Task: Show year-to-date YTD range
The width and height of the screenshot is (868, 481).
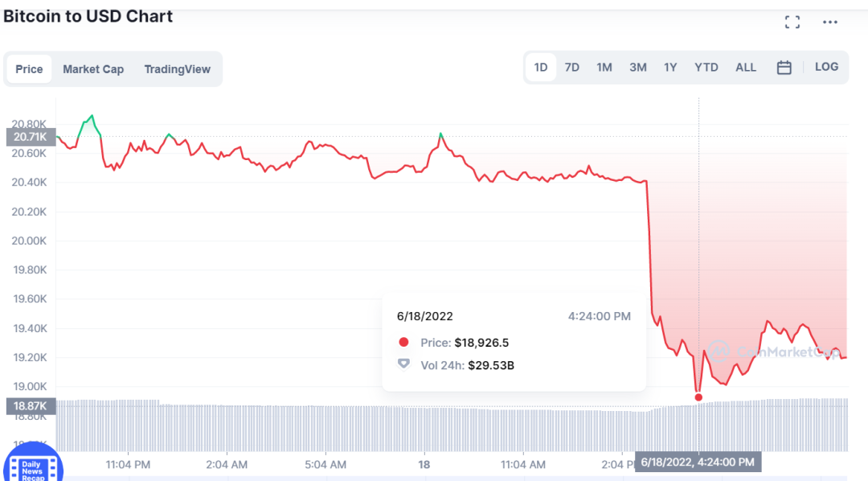Action: coord(706,68)
